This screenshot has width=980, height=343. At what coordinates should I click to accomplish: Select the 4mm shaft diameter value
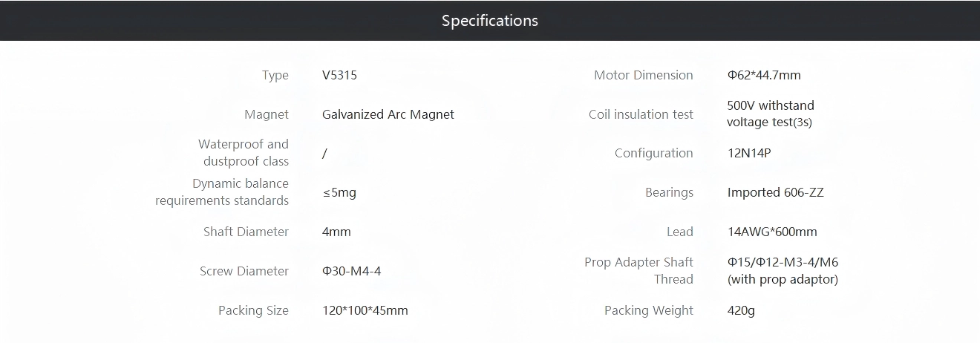click(336, 232)
